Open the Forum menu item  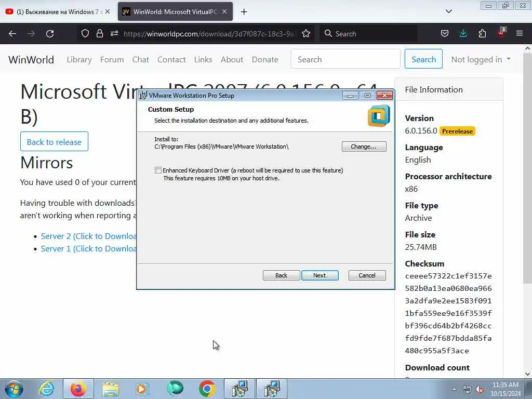coord(112,60)
